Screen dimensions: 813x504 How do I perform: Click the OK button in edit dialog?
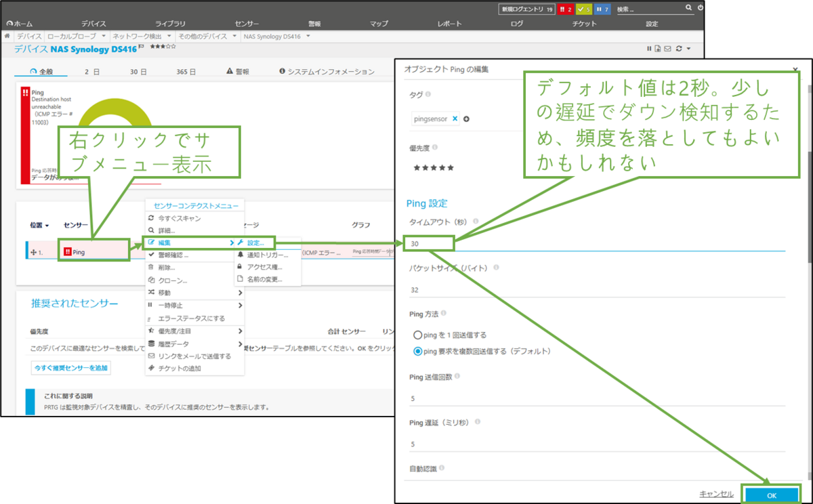pos(772,495)
